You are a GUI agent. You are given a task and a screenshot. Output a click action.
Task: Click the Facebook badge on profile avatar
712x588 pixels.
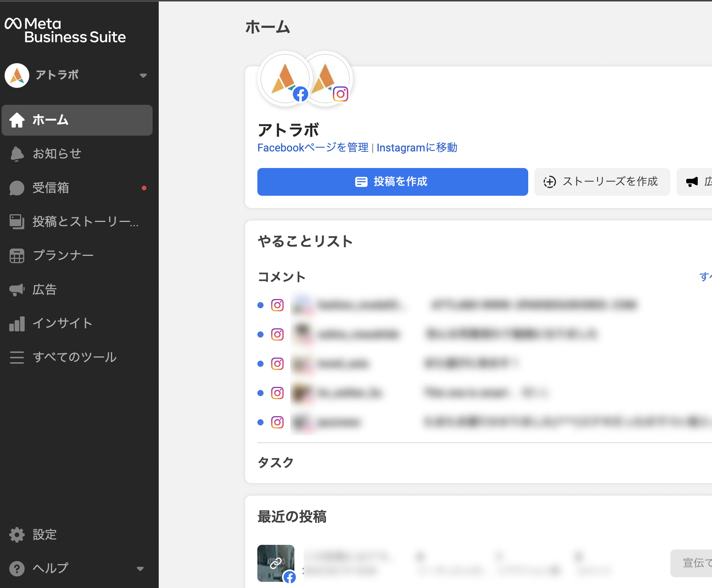301,94
